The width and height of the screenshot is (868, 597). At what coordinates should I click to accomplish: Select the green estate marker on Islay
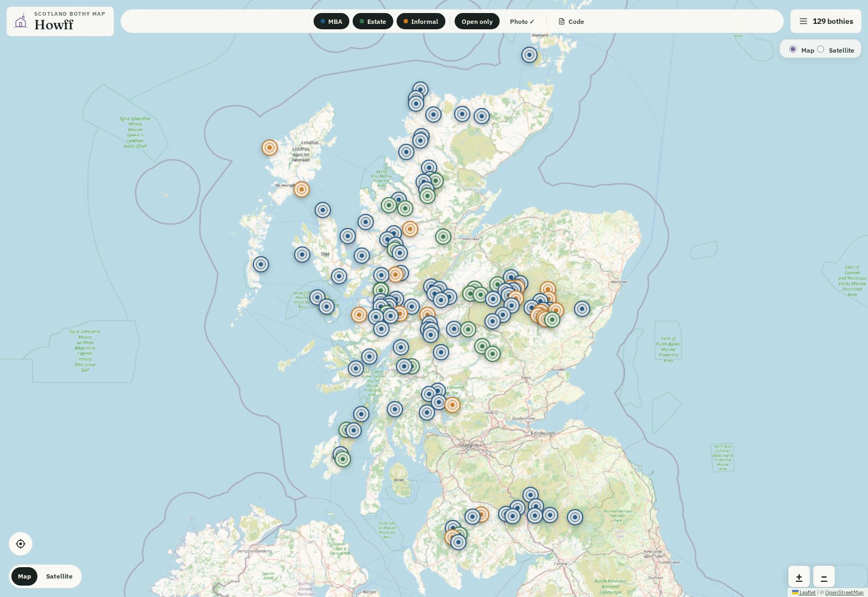coord(343,459)
